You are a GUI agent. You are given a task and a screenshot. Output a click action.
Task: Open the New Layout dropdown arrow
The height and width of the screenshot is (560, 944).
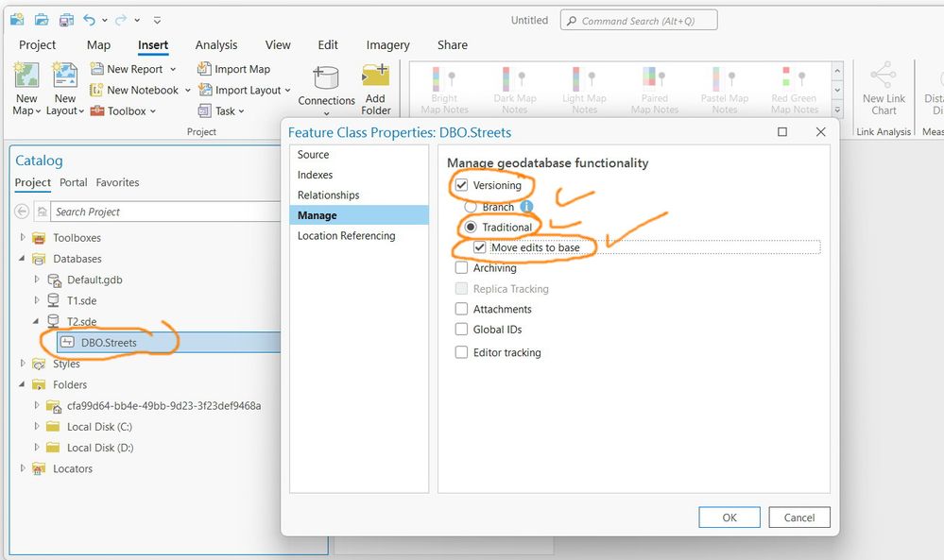point(80,111)
